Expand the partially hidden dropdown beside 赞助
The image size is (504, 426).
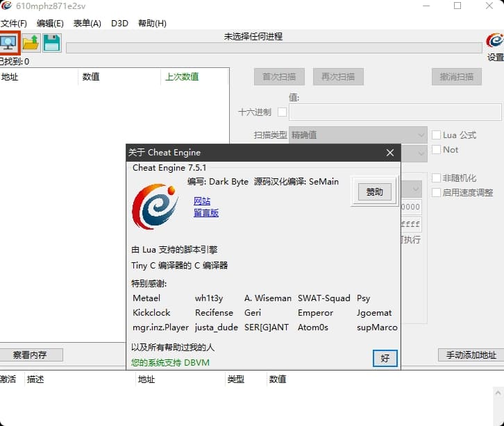(x=412, y=189)
